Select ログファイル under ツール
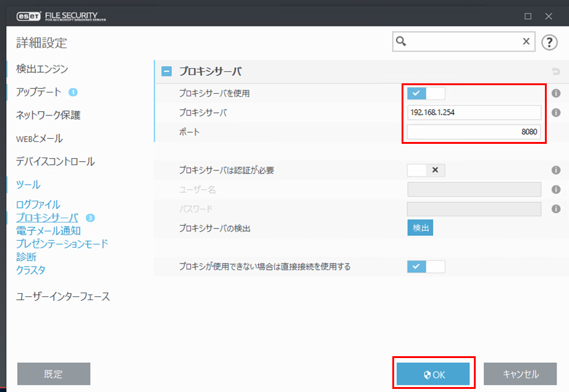Screen dimensions: 569x392 tap(38, 204)
